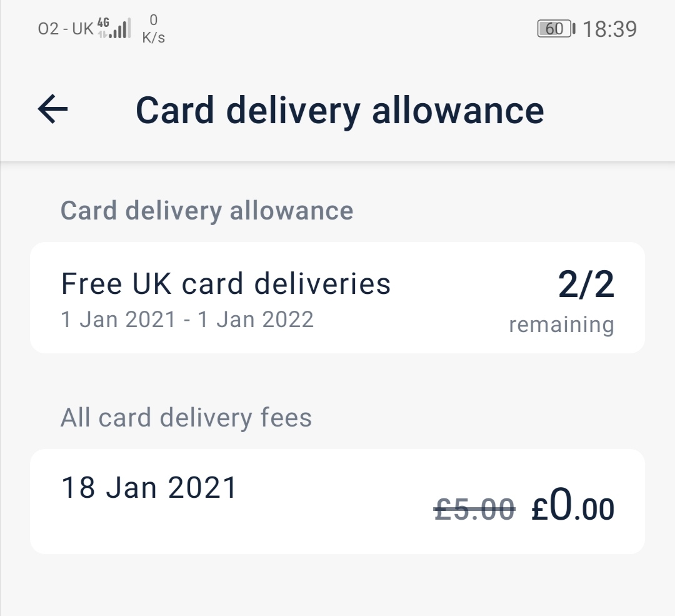Tap the remaining label under 2/2
675x616 pixels.
click(x=561, y=325)
